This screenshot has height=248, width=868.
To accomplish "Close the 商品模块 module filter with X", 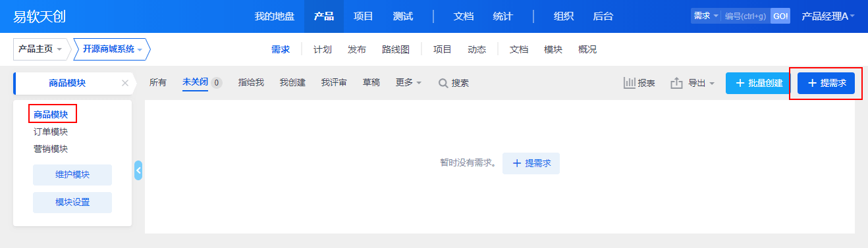I will click(x=125, y=83).
